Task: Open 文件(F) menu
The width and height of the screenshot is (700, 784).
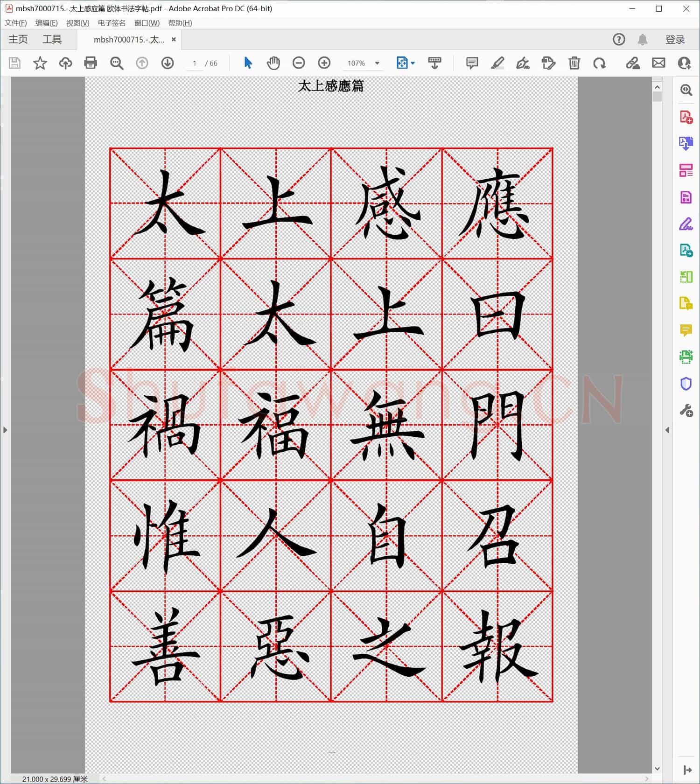Action: point(15,23)
